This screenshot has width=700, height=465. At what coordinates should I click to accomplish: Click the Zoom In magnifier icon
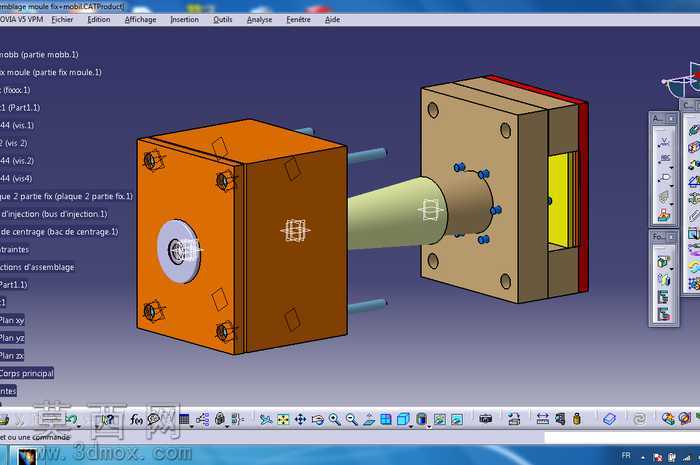334,419
